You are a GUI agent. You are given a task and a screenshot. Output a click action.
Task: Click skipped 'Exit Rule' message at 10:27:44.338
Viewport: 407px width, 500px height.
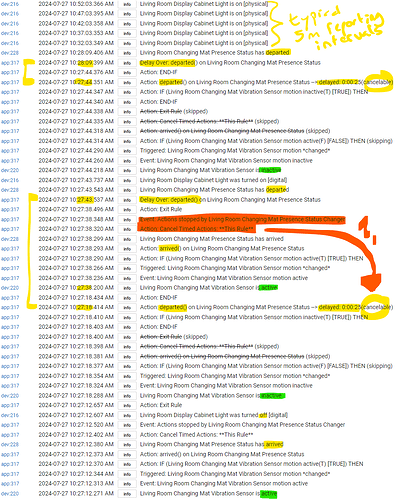174,112
